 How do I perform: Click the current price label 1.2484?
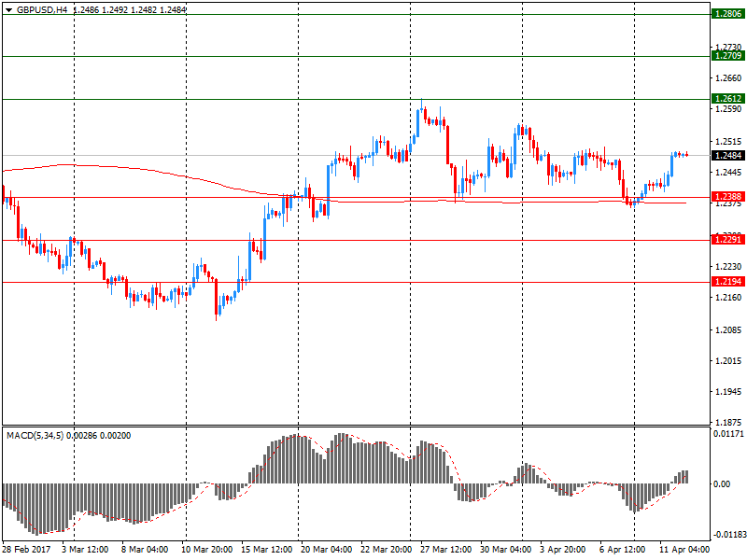(728, 156)
